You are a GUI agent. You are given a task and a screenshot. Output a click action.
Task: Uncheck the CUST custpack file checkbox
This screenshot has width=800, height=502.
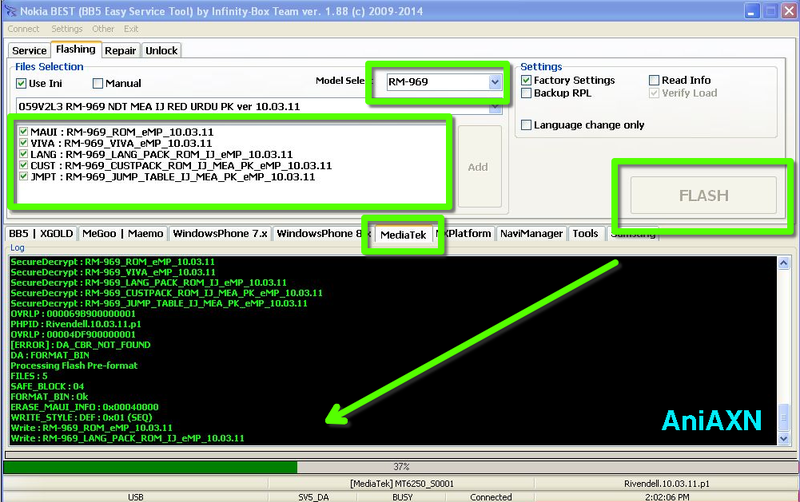tap(23, 165)
